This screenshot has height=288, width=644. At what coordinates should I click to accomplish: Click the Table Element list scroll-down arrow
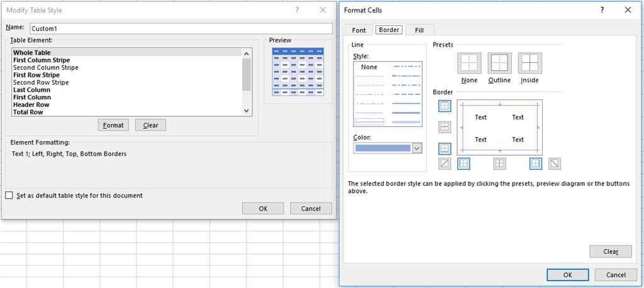pyautogui.click(x=247, y=111)
